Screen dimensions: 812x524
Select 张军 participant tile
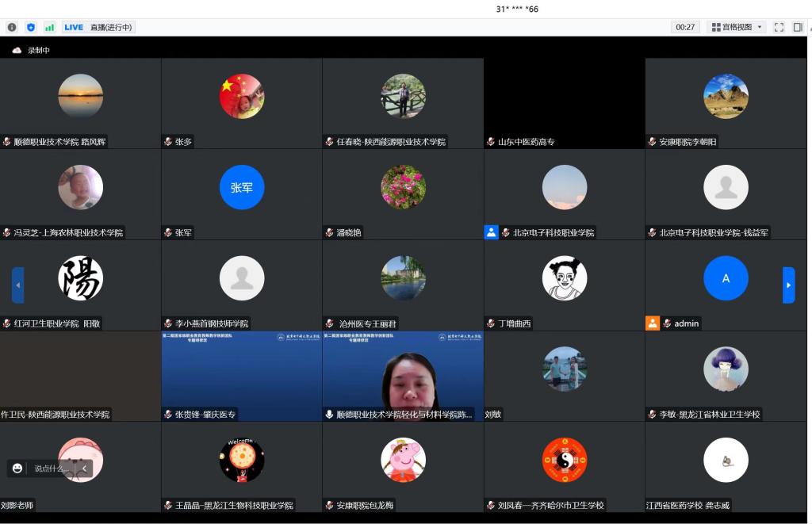242,188
